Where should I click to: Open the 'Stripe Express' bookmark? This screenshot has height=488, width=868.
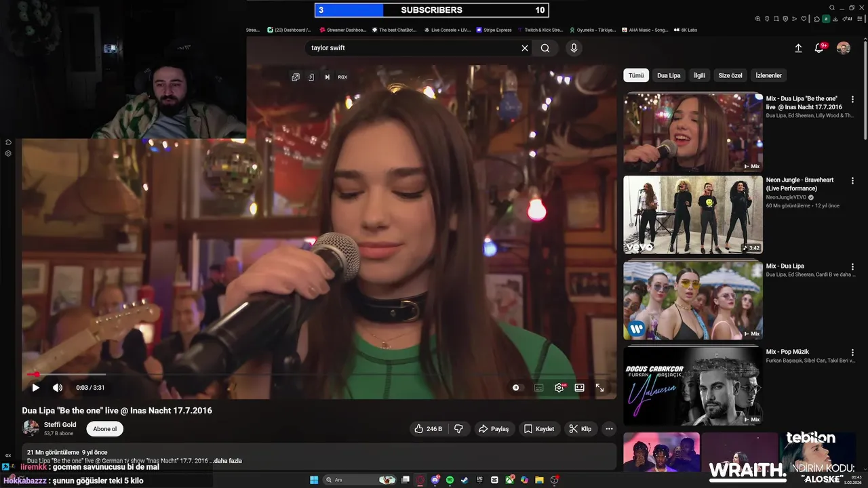tap(494, 30)
